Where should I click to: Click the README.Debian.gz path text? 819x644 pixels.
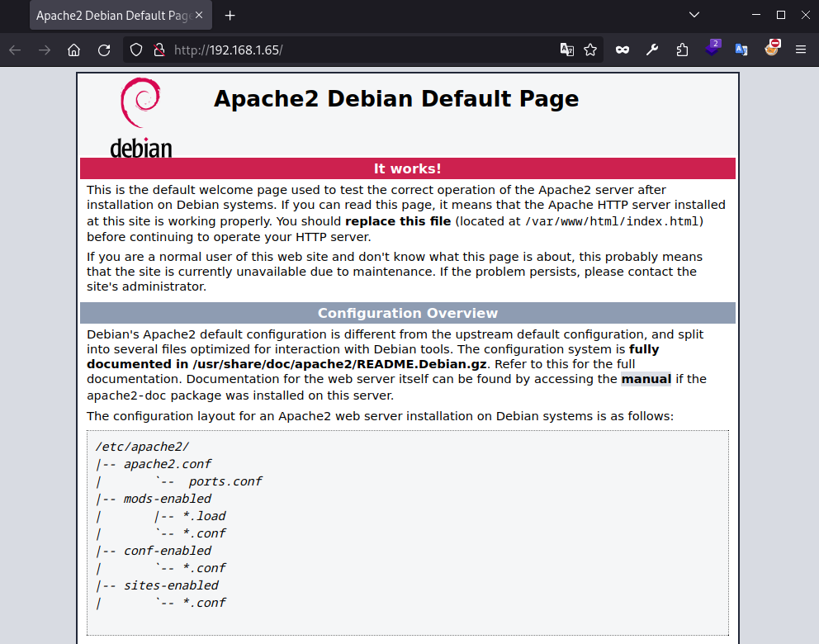pos(339,364)
